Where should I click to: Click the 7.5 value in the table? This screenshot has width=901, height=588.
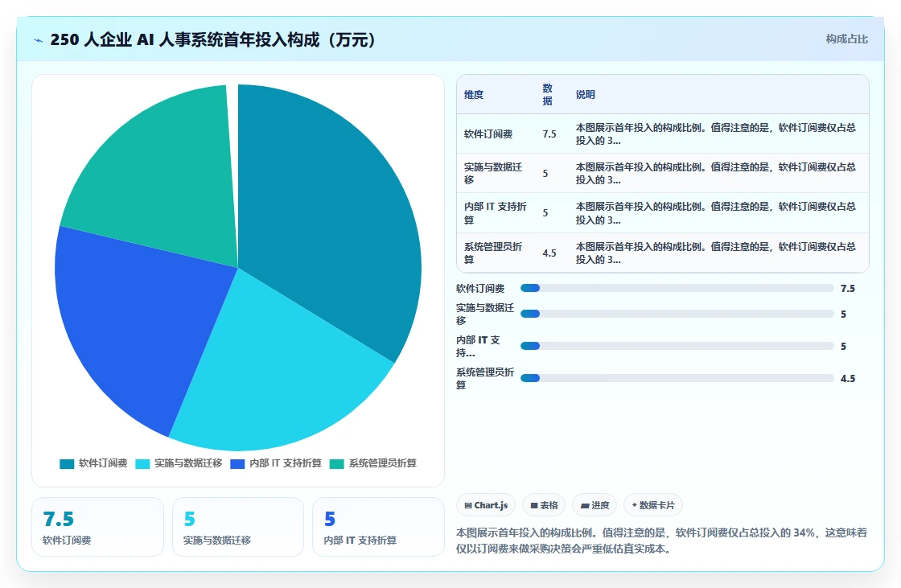click(549, 134)
